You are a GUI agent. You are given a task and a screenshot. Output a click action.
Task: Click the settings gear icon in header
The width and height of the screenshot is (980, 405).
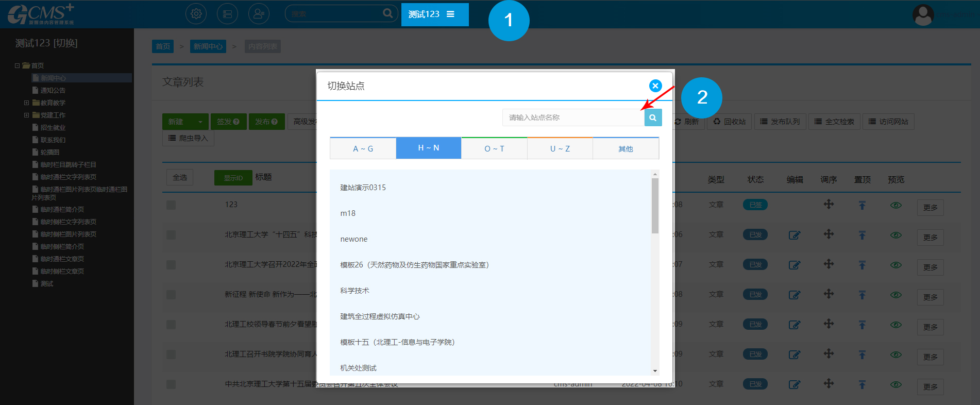(x=196, y=14)
